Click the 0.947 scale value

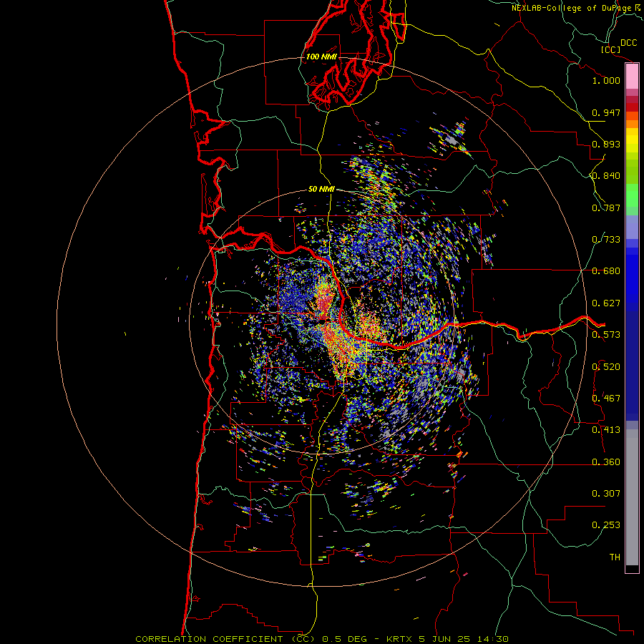(x=606, y=112)
